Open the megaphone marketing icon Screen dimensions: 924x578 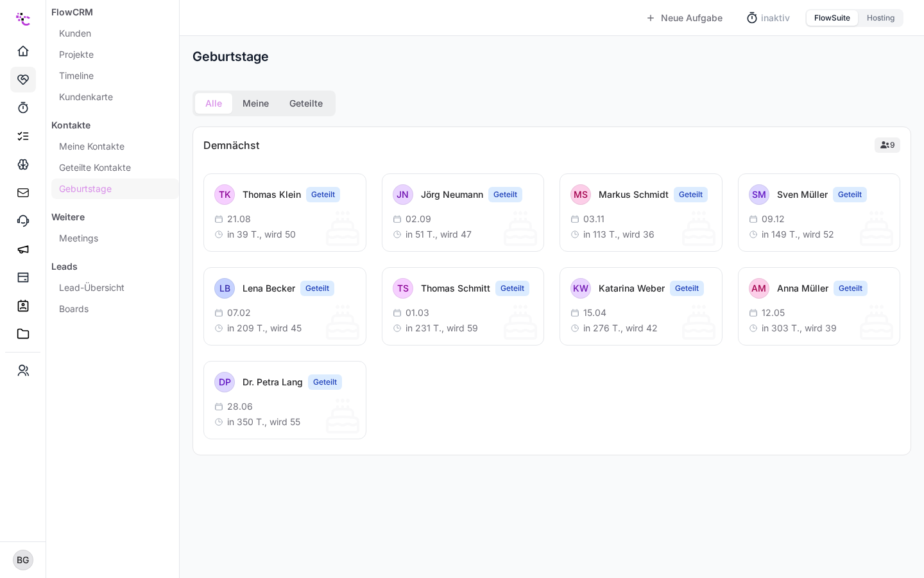[23, 249]
